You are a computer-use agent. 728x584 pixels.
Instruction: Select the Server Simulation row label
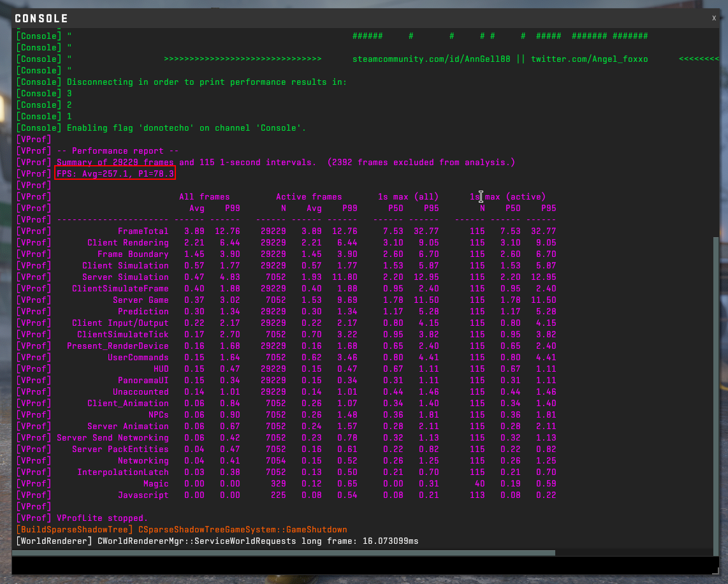pyautogui.click(x=125, y=277)
